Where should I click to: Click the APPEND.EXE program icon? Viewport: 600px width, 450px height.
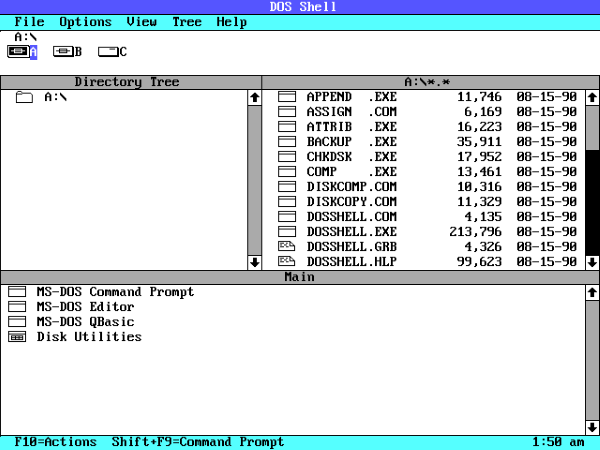287,97
